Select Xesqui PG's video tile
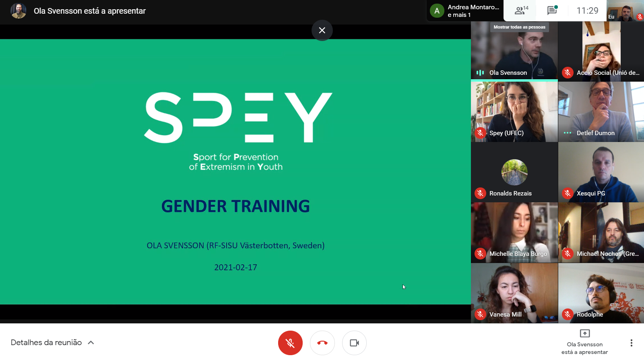 pyautogui.click(x=601, y=172)
